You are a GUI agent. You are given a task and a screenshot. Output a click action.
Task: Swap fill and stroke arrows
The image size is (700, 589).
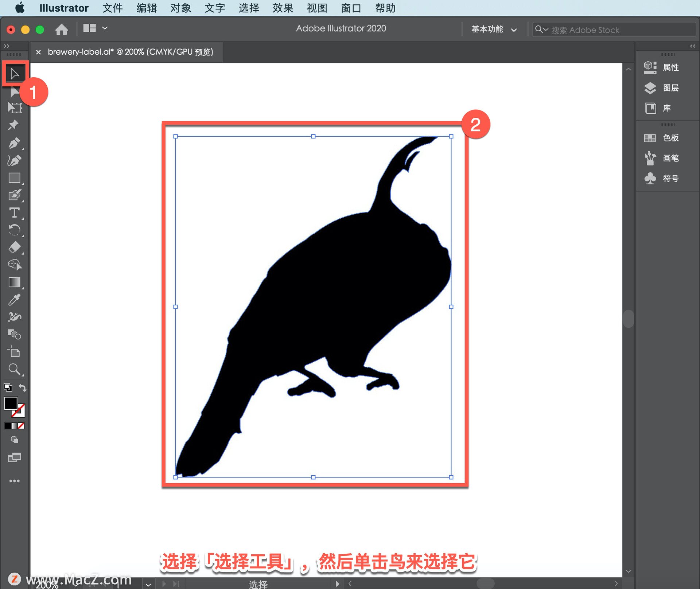[x=23, y=387]
